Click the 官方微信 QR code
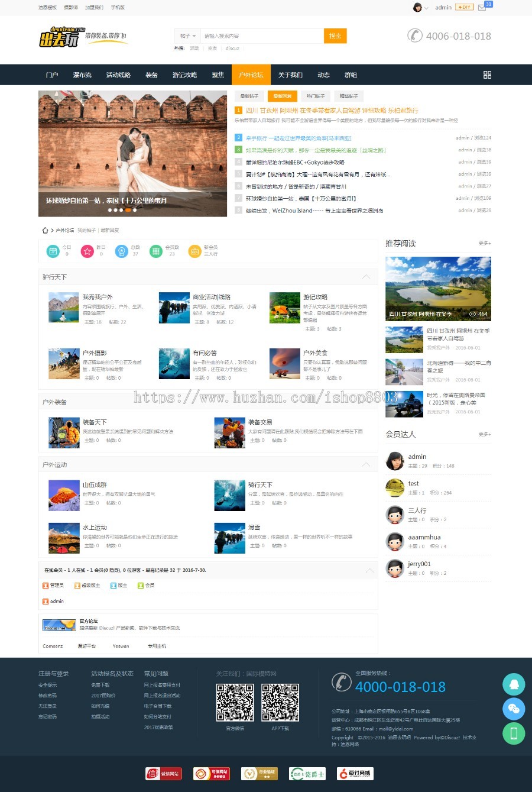The width and height of the screenshot is (532, 792). 235,702
